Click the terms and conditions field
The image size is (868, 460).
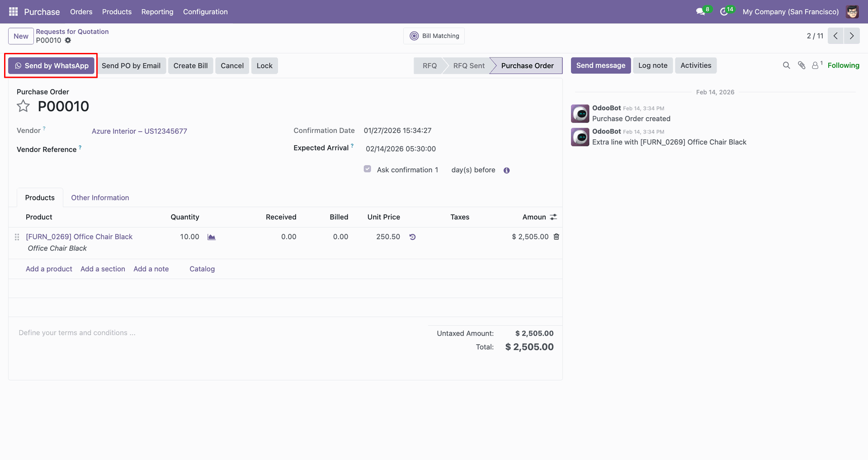pyautogui.click(x=217, y=333)
